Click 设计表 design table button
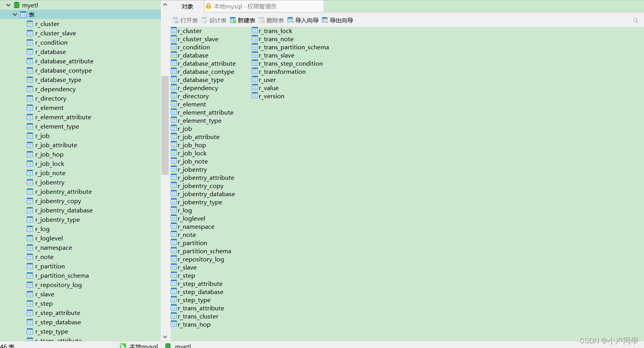The image size is (644, 348). (214, 20)
